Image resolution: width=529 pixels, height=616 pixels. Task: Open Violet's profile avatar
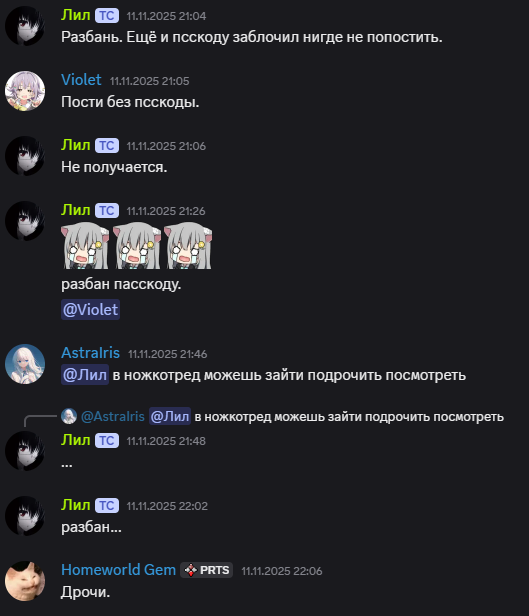pos(25,91)
